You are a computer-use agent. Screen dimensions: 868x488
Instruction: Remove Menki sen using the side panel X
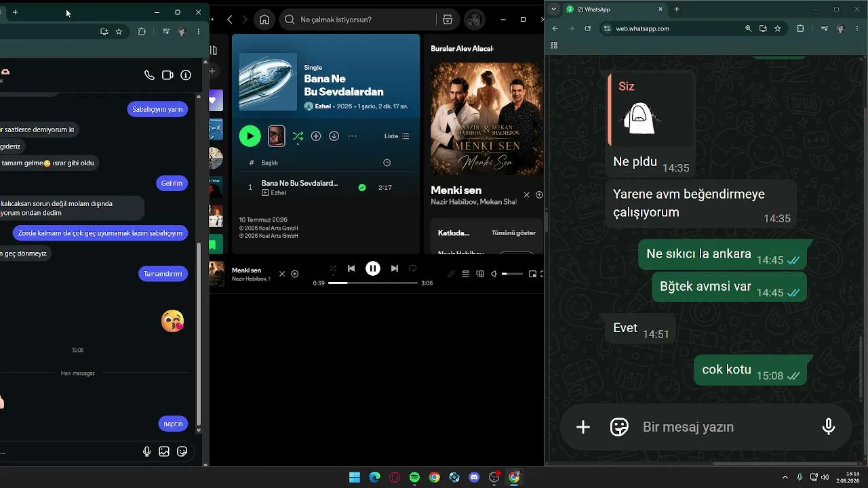point(526,195)
